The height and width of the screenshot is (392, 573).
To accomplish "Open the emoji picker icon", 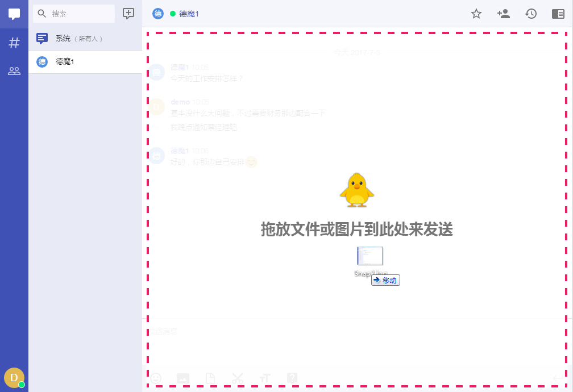I will 157,378.
